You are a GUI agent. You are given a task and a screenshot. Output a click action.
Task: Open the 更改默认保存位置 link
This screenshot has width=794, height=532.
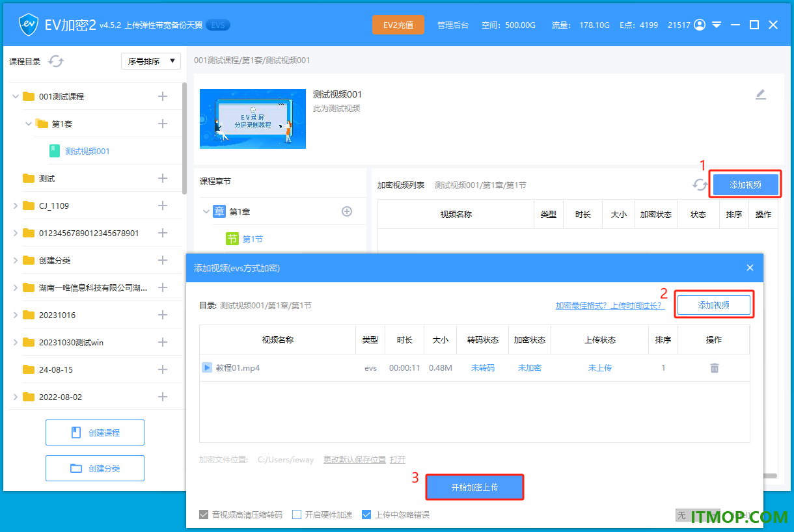pyautogui.click(x=355, y=460)
